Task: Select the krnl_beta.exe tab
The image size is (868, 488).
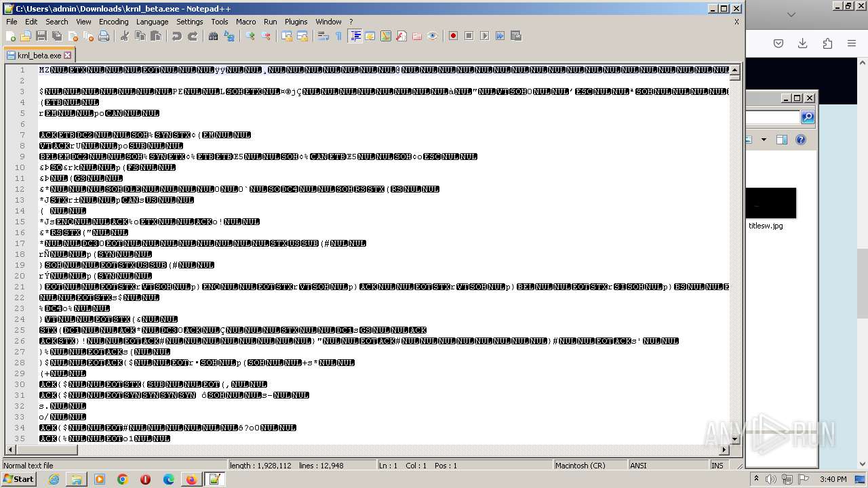Action: [x=39, y=56]
